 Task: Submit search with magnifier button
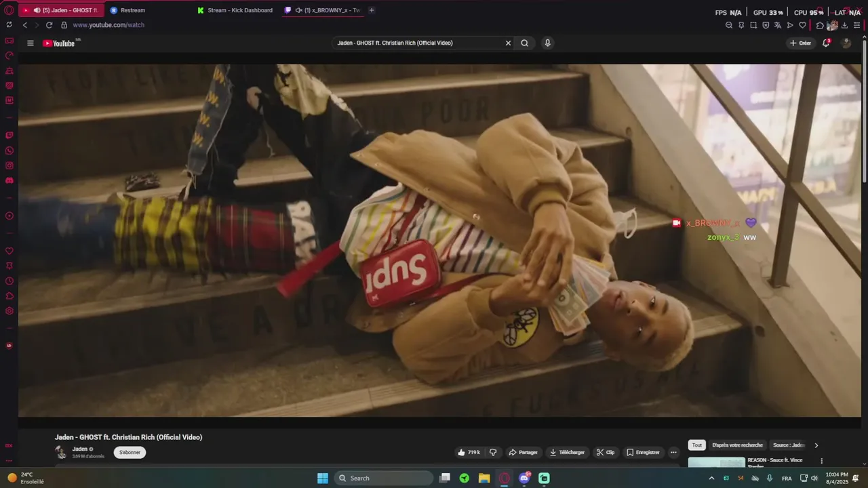click(x=524, y=43)
